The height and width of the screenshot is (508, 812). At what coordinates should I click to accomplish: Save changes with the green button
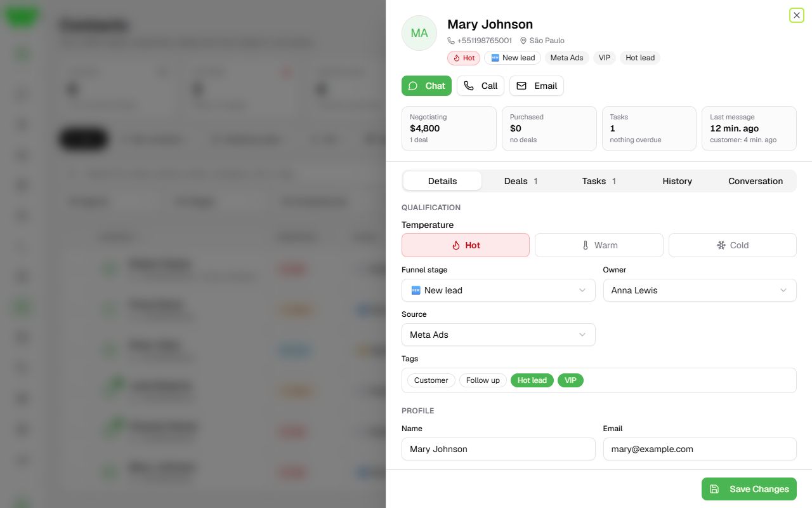(749, 489)
